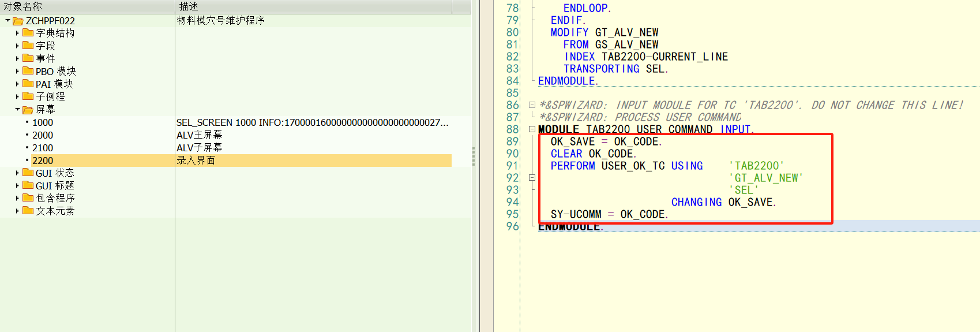Click the PBO 模块 folder icon

(x=28, y=71)
